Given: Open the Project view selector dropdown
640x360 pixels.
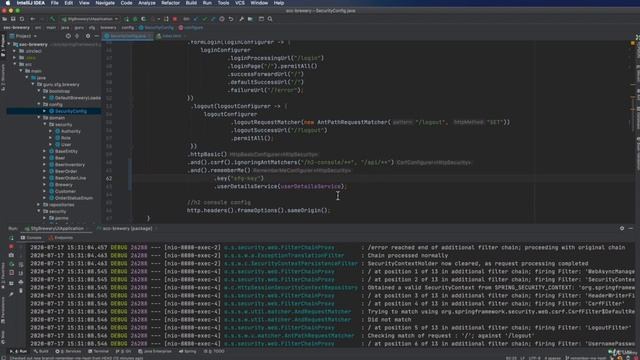Looking at the screenshot, I should click(23, 36).
